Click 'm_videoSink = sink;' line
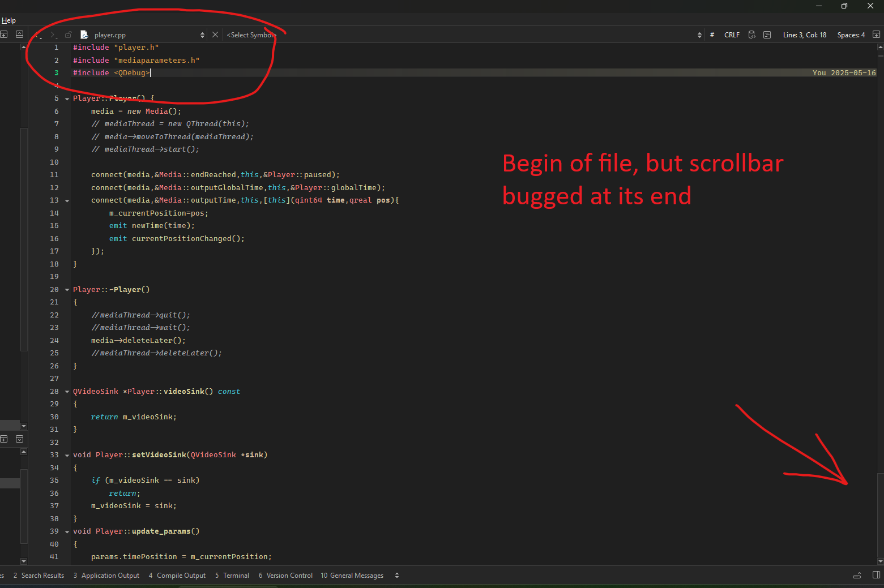 coord(134,506)
